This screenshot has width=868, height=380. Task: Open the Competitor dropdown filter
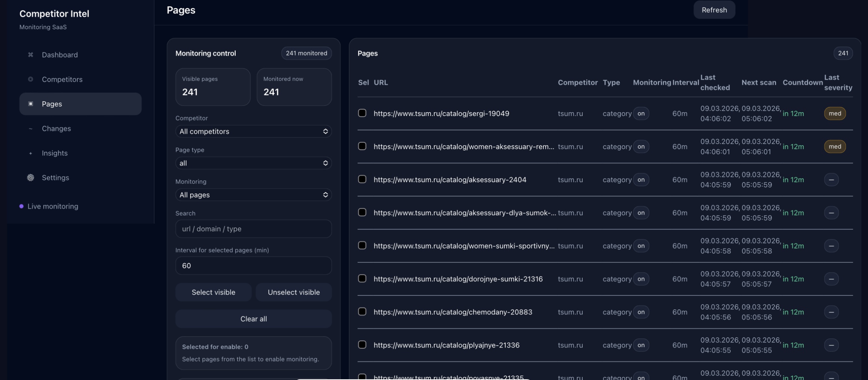pyautogui.click(x=253, y=131)
